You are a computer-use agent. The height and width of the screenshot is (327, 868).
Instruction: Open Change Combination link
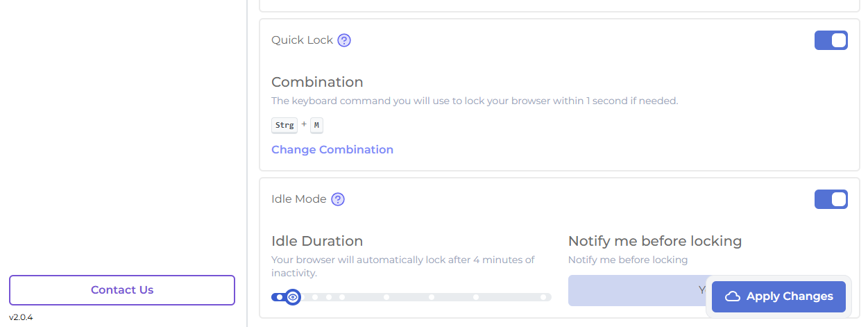tap(332, 150)
